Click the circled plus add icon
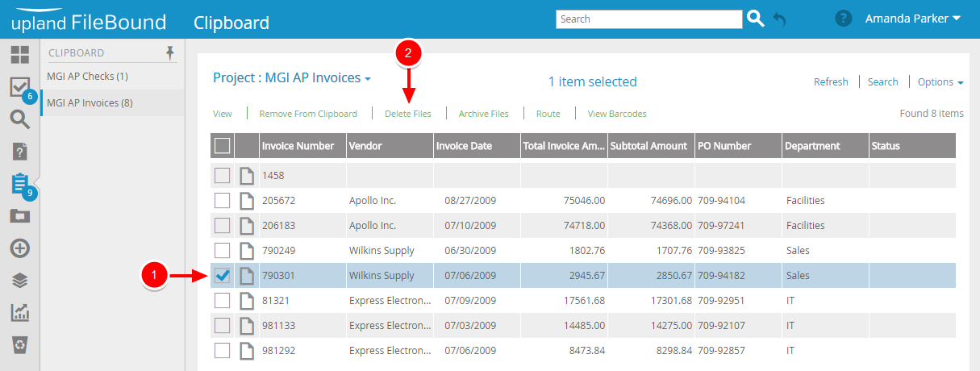Screen dimensions: 980x371 (19, 248)
